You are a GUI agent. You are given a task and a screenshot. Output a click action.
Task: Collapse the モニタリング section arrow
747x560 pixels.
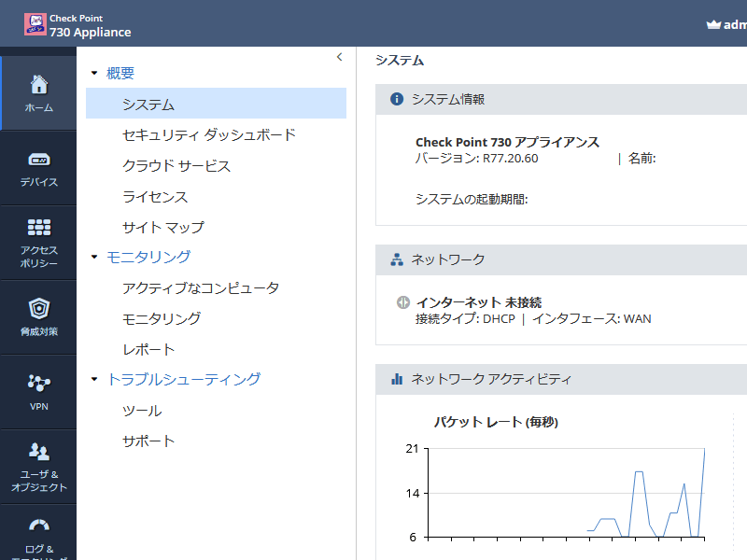point(94,257)
